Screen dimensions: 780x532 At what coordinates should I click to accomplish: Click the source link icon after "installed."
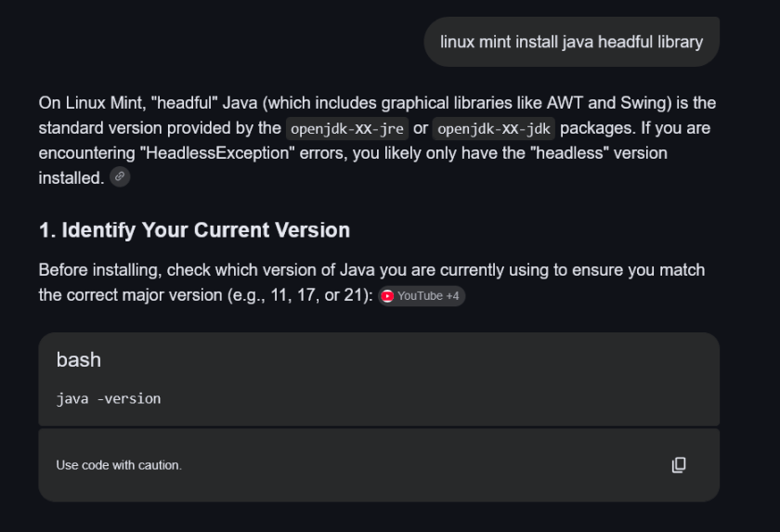pyautogui.click(x=120, y=177)
